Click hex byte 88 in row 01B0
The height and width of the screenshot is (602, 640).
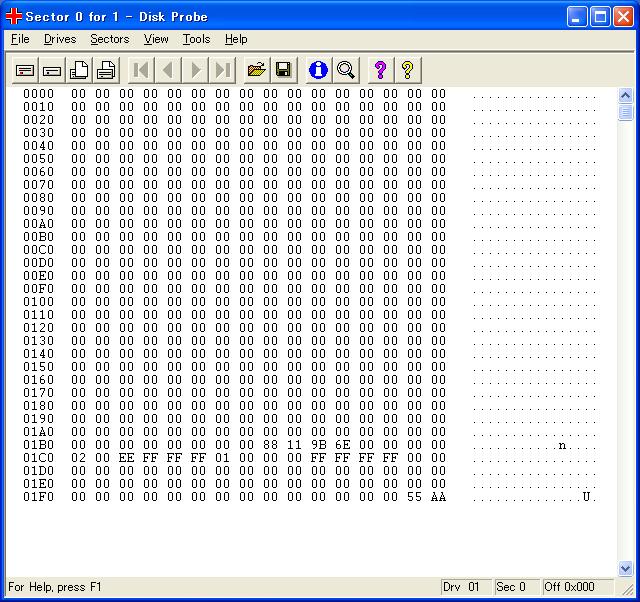tap(270, 445)
